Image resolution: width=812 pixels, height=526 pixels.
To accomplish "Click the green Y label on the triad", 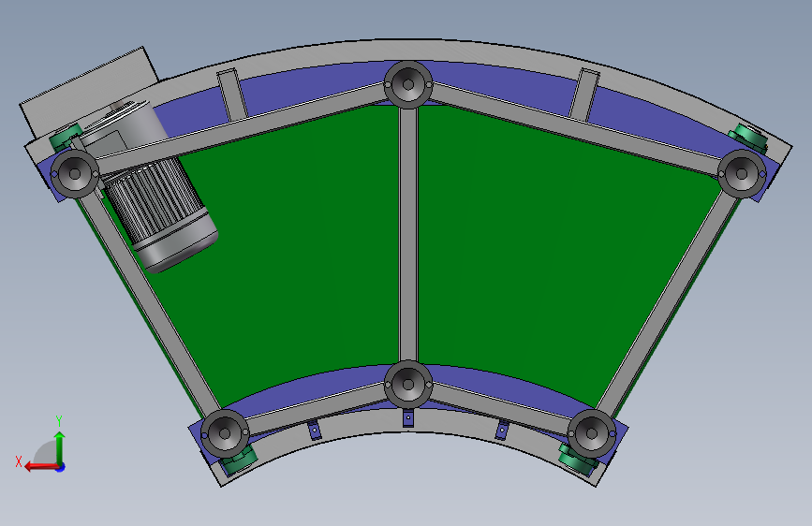I will [59, 421].
